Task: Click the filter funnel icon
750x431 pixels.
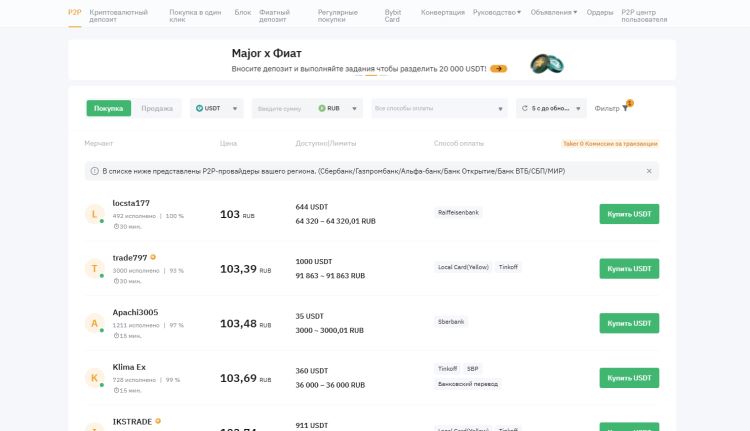Action: 627,107
